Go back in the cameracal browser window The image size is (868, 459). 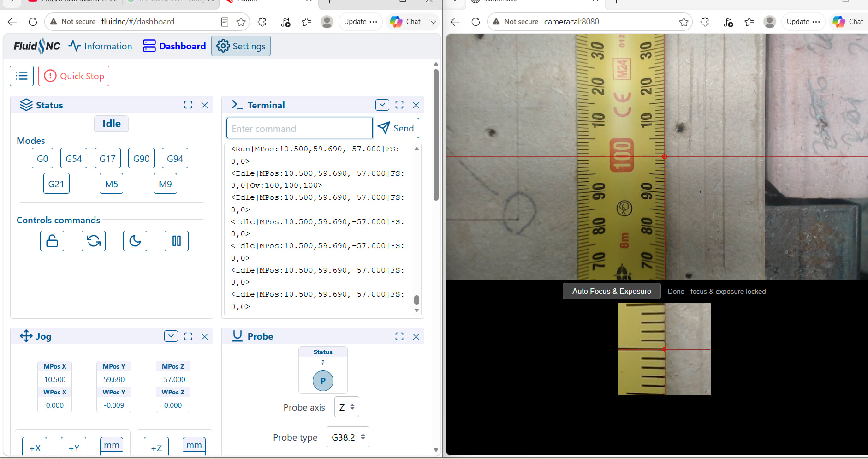(x=455, y=22)
